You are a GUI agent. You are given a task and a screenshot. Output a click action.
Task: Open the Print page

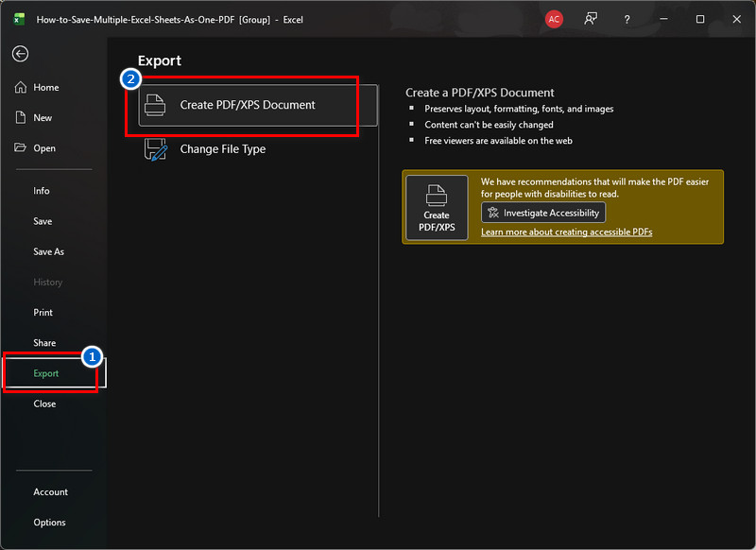pos(43,313)
